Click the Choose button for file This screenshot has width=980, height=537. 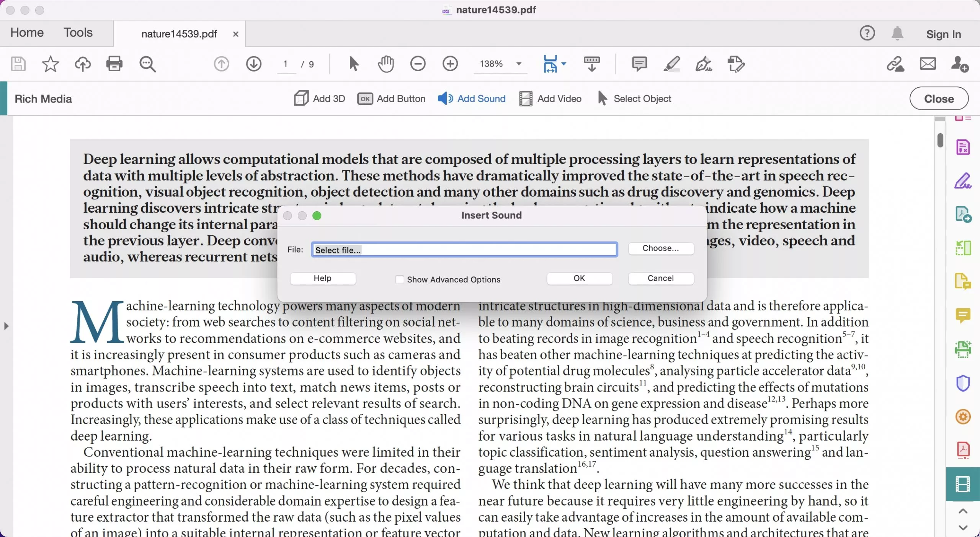point(660,247)
